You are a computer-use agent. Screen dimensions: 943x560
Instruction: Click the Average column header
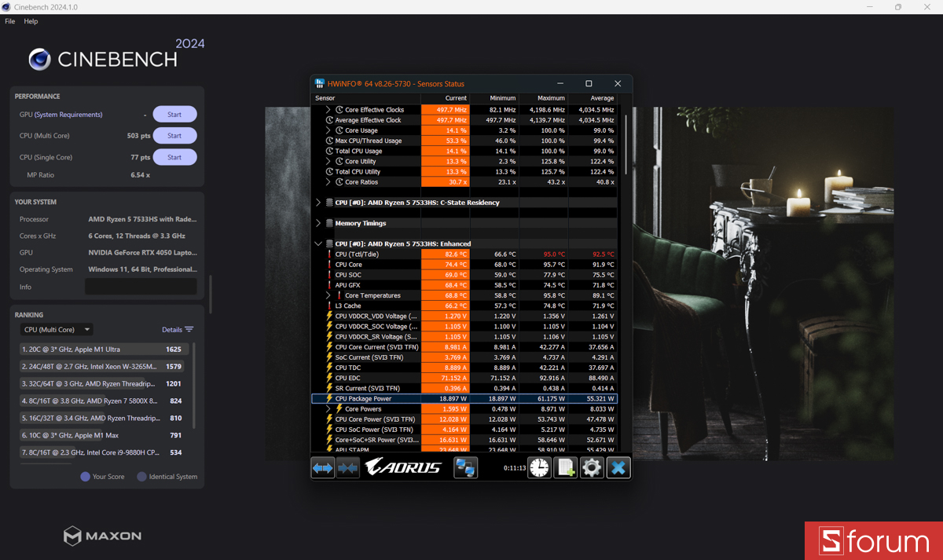pos(593,98)
